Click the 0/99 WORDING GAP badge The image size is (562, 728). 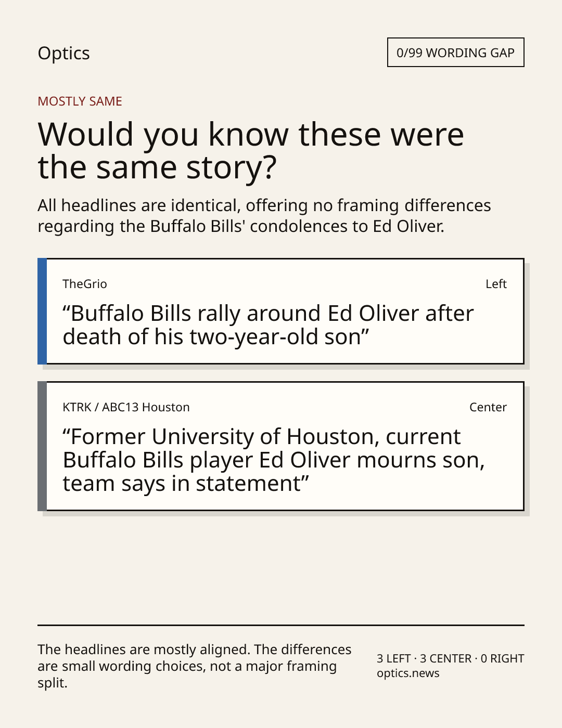pos(455,53)
